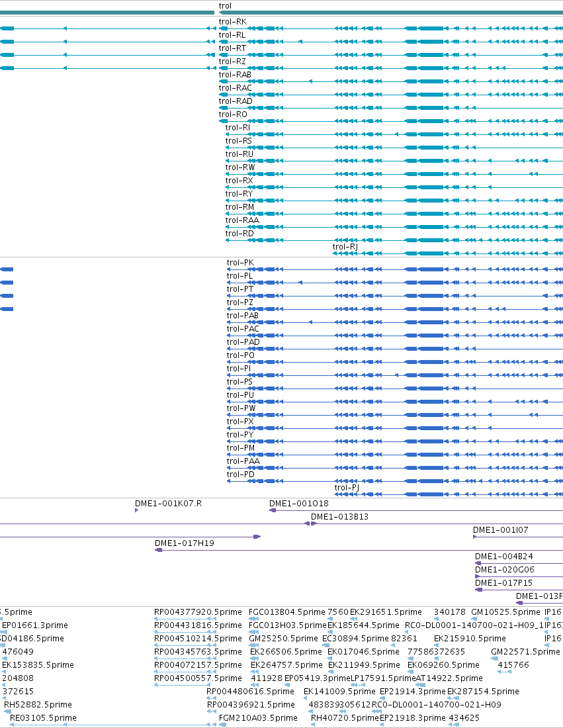
Task: Select CDS trol-PW label
Action: pyautogui.click(x=241, y=408)
